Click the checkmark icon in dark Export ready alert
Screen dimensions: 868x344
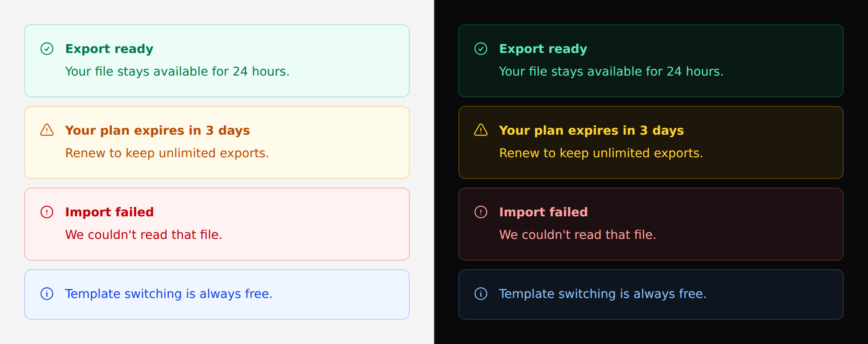tap(481, 49)
